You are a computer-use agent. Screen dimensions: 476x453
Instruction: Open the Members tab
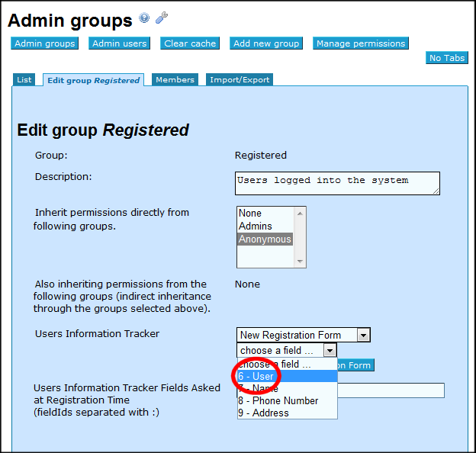tap(175, 80)
